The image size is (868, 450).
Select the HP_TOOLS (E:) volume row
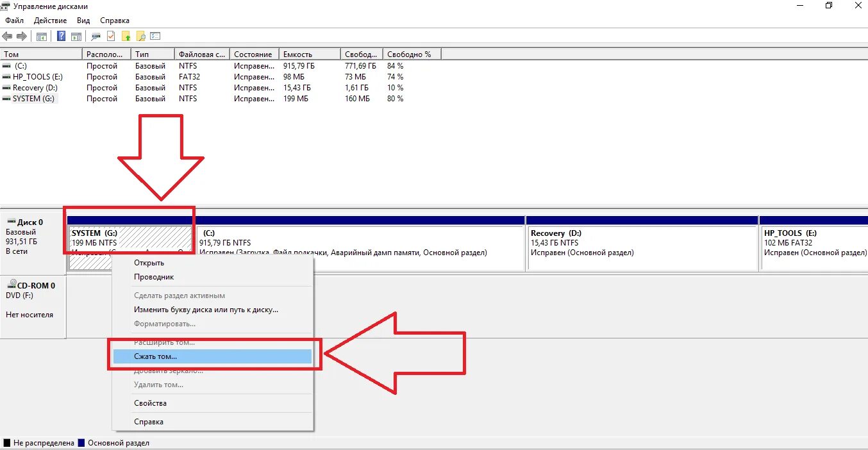221,77
